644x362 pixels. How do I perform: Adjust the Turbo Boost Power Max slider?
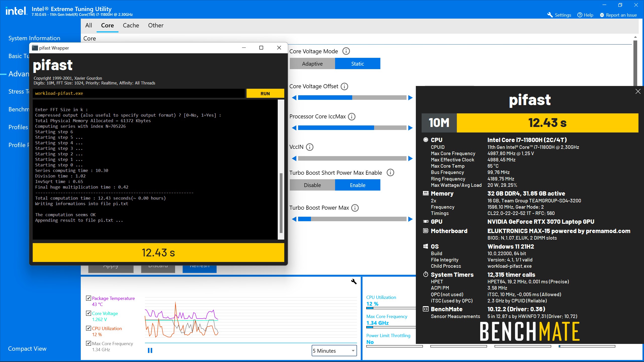(352, 219)
